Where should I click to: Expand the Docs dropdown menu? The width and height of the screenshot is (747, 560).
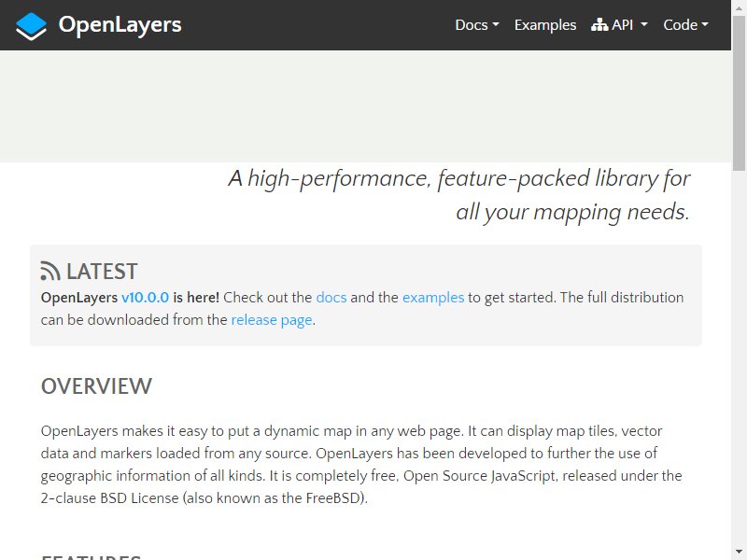coord(477,25)
